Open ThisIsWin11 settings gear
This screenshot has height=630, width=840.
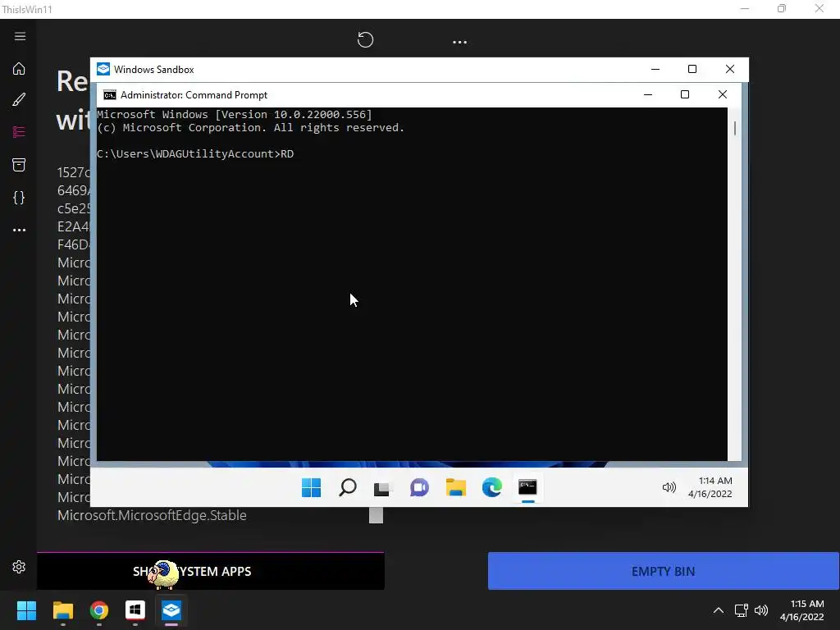point(19,567)
